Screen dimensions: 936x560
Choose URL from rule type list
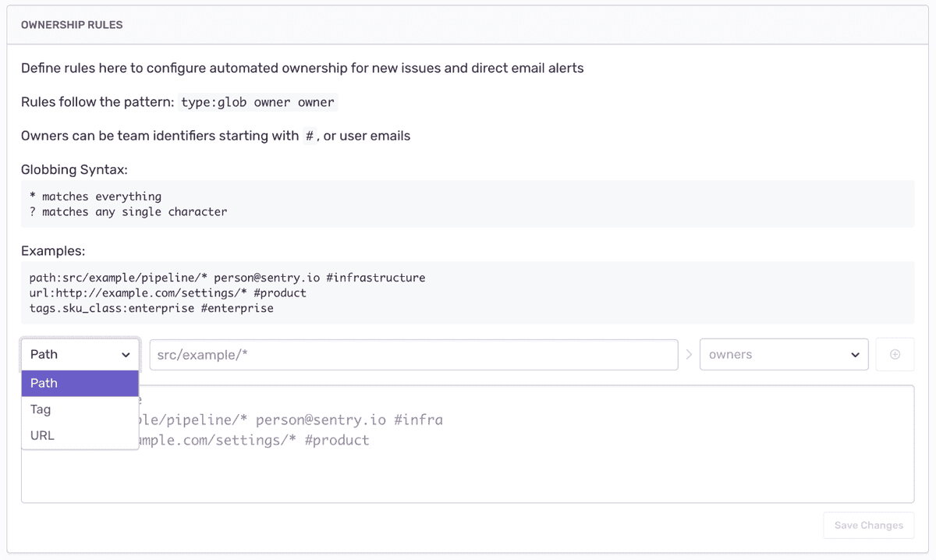[x=80, y=435]
